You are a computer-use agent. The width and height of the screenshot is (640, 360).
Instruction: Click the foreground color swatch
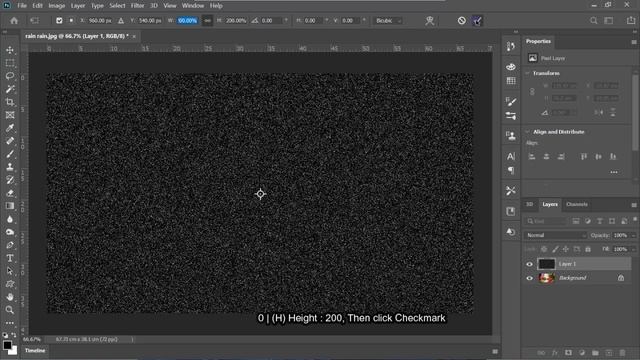coord(7,345)
